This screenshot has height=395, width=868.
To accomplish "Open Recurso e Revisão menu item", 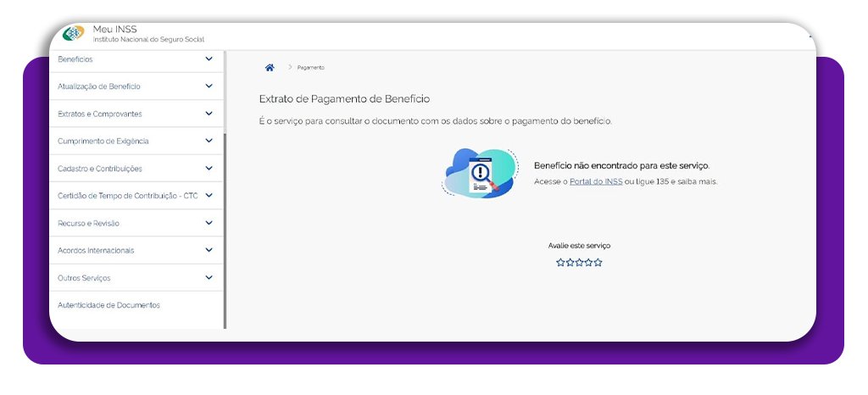I will pyautogui.click(x=88, y=223).
